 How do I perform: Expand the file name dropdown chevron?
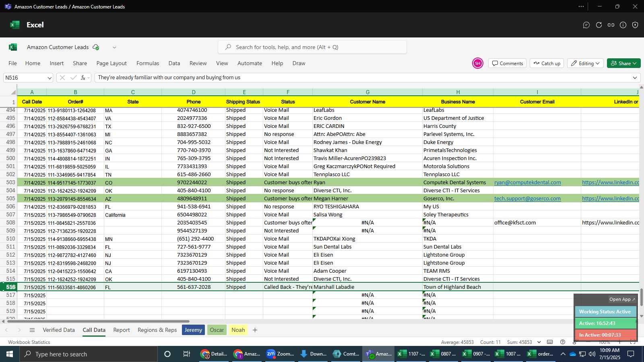tap(114, 47)
